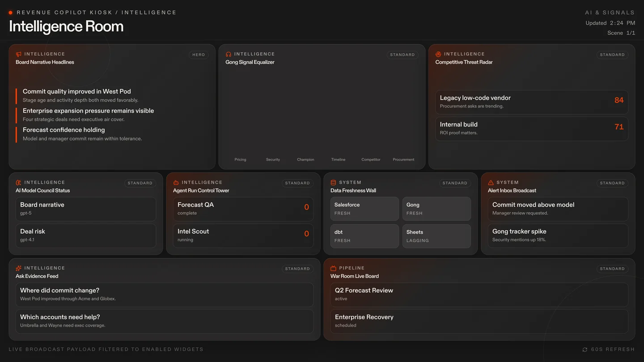
Task: Click the STANDARD badge on War Room Live Board
Action: click(612, 269)
